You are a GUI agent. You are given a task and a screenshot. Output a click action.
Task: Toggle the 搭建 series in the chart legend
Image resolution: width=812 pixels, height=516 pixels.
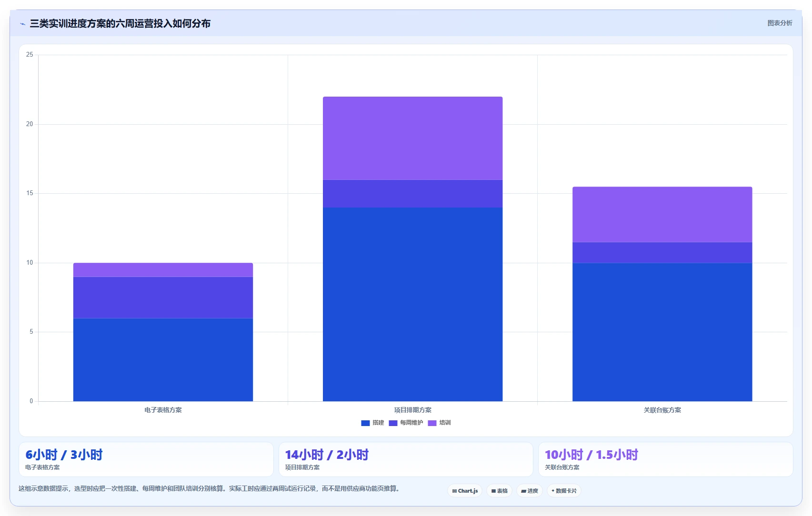pos(372,423)
